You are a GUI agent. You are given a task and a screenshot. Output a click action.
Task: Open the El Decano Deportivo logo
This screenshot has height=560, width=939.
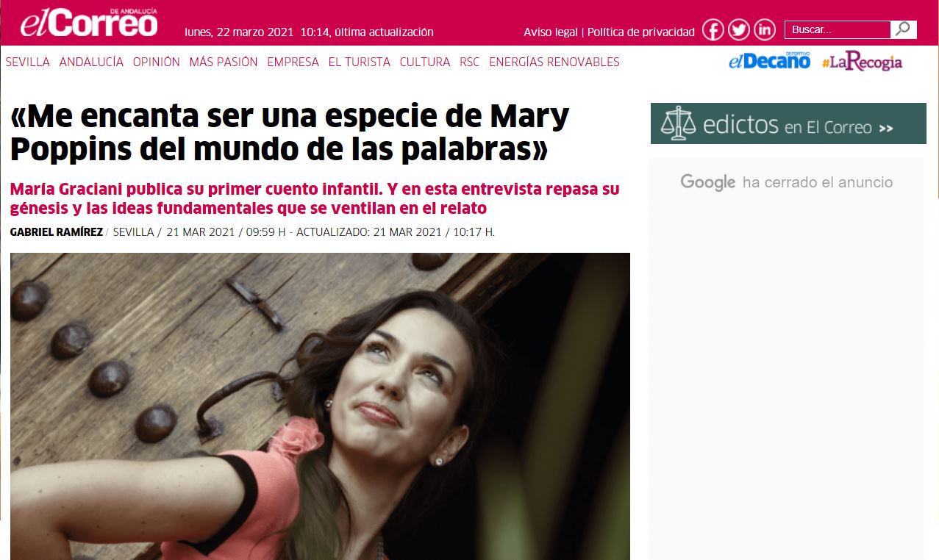(x=769, y=61)
